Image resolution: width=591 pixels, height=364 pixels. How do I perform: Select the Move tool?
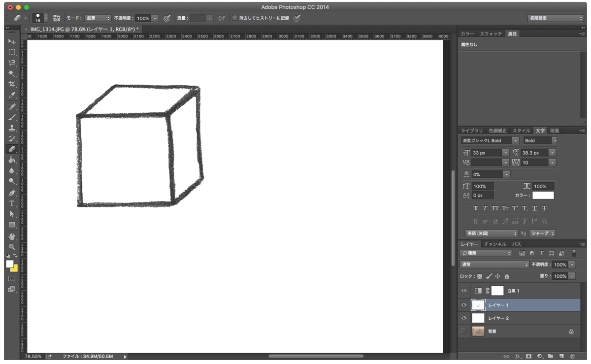pyautogui.click(x=12, y=41)
